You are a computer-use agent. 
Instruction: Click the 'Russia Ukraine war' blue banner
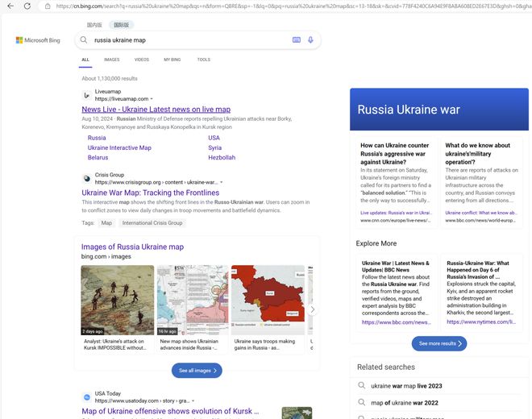pyautogui.click(x=439, y=110)
